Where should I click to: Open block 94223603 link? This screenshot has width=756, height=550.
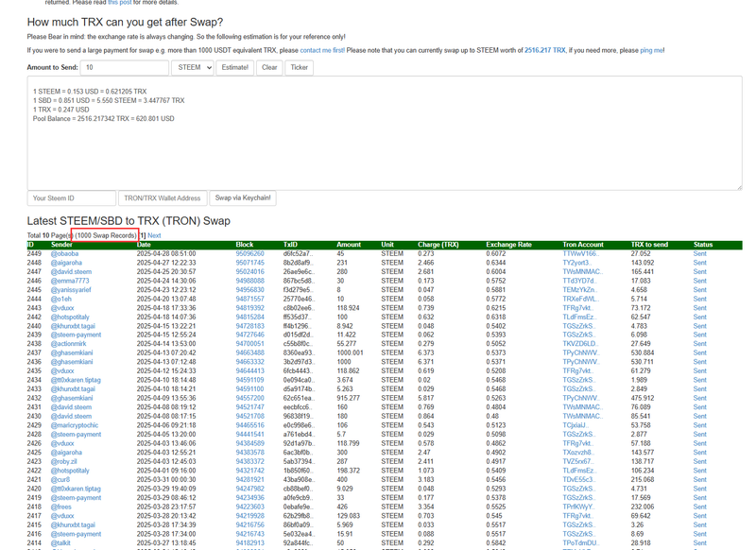pos(249,507)
